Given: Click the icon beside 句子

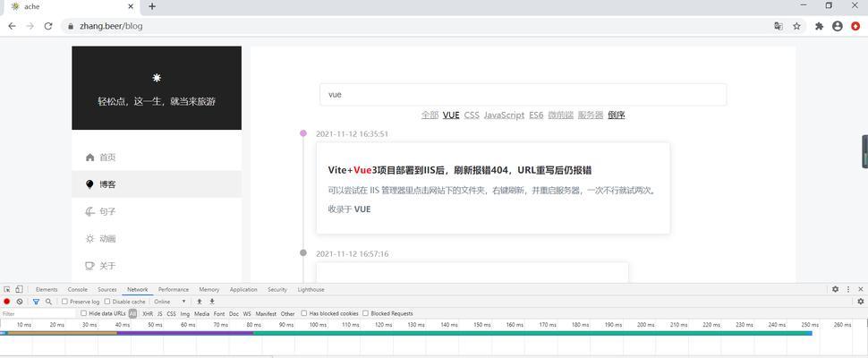Looking at the screenshot, I should click(89, 211).
